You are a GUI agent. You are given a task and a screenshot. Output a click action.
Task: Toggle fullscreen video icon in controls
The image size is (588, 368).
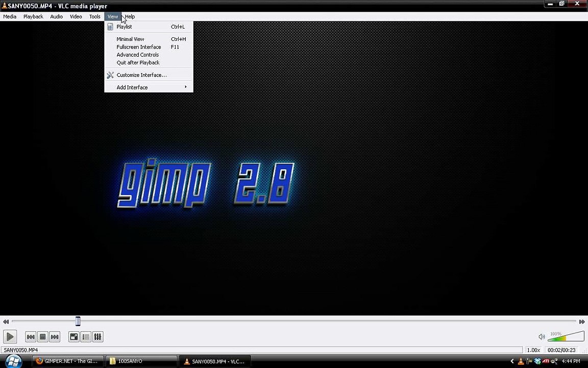click(x=74, y=337)
